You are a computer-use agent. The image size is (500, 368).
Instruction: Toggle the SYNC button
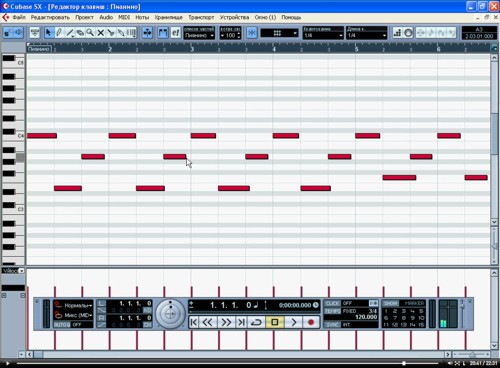[x=332, y=324]
